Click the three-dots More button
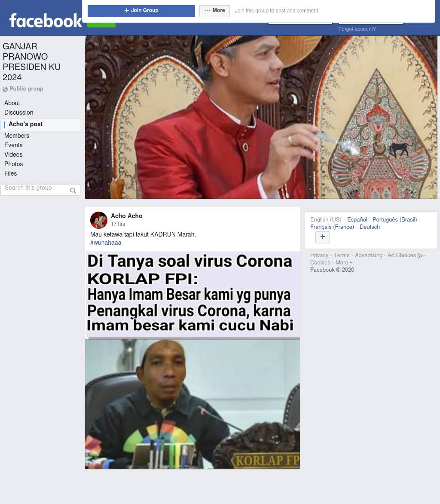440x504 pixels. coord(214,11)
